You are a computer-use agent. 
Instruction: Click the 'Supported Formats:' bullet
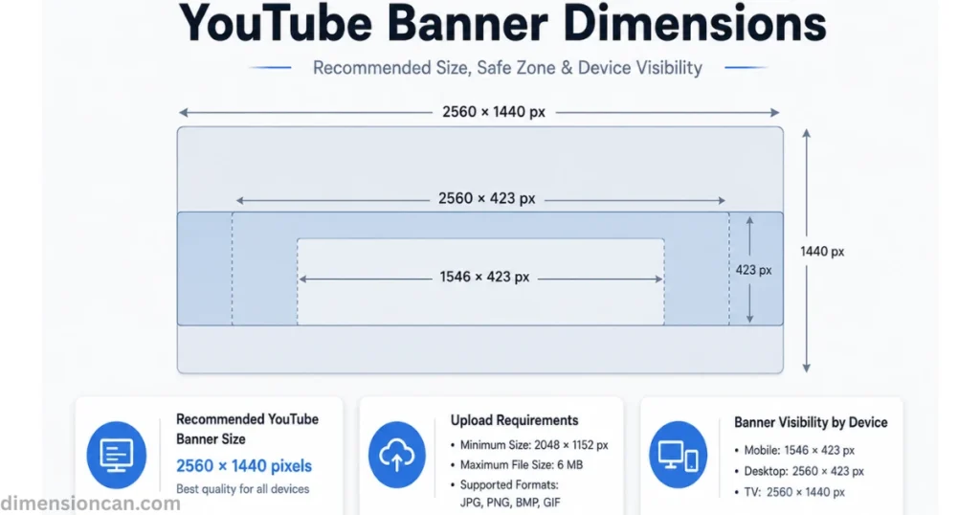click(504, 485)
